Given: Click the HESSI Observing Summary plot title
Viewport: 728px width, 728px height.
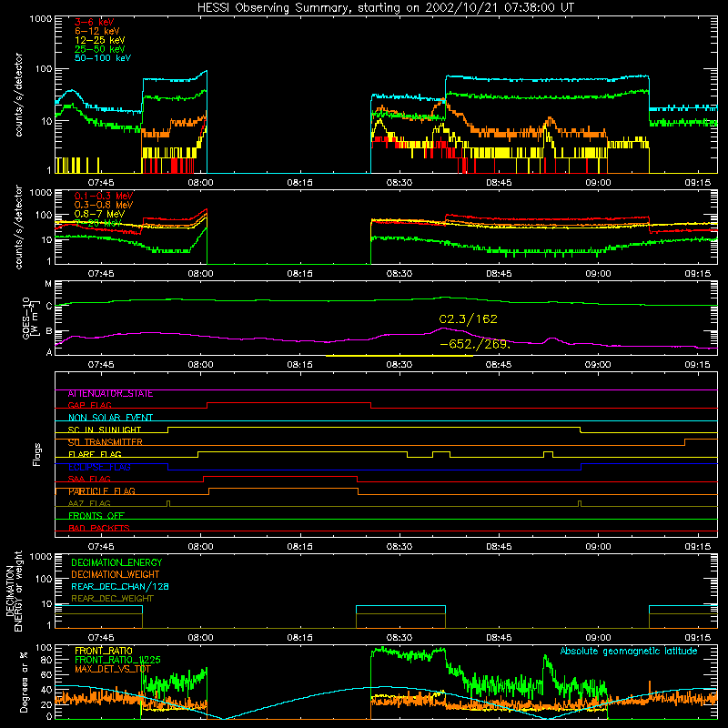Looking at the screenshot, I should pos(386,8).
